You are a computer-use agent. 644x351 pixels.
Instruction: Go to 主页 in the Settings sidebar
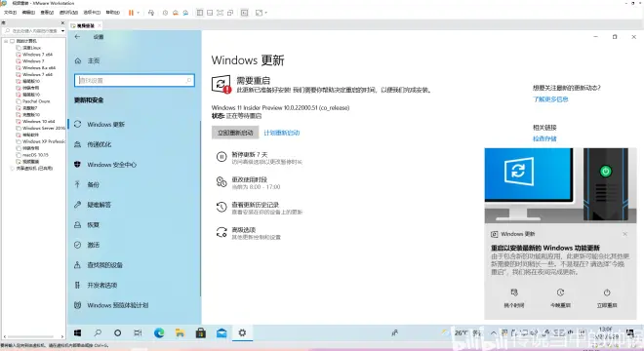pos(94,60)
